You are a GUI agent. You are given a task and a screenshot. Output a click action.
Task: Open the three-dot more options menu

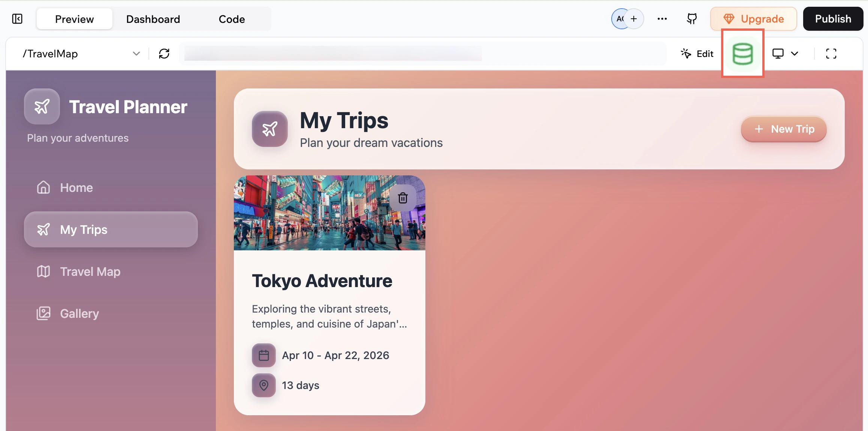(662, 18)
